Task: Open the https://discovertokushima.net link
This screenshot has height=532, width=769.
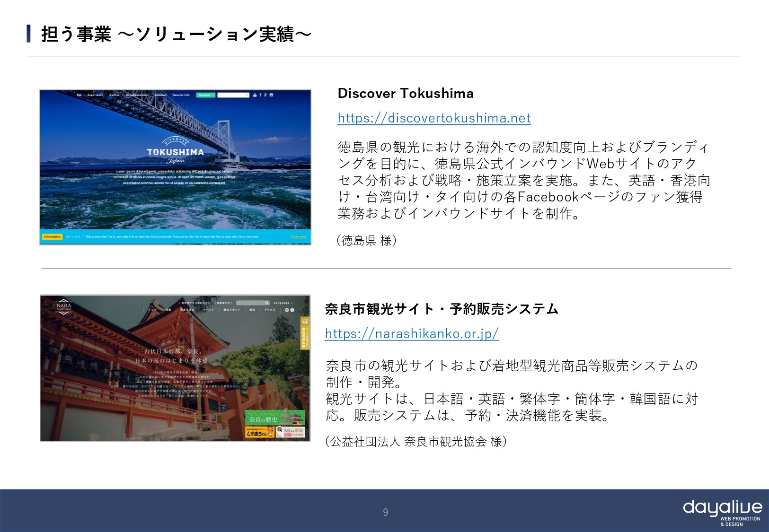Action: point(434,118)
